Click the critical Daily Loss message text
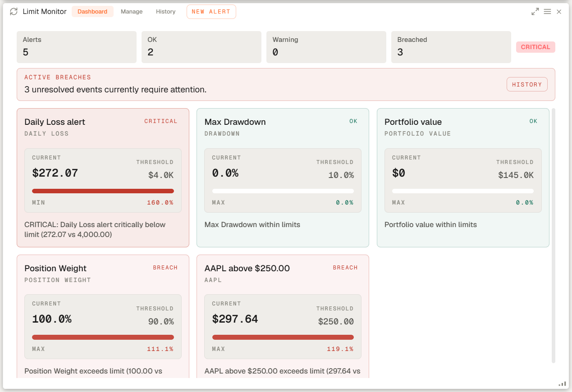This screenshot has width=572, height=392. pos(95,229)
